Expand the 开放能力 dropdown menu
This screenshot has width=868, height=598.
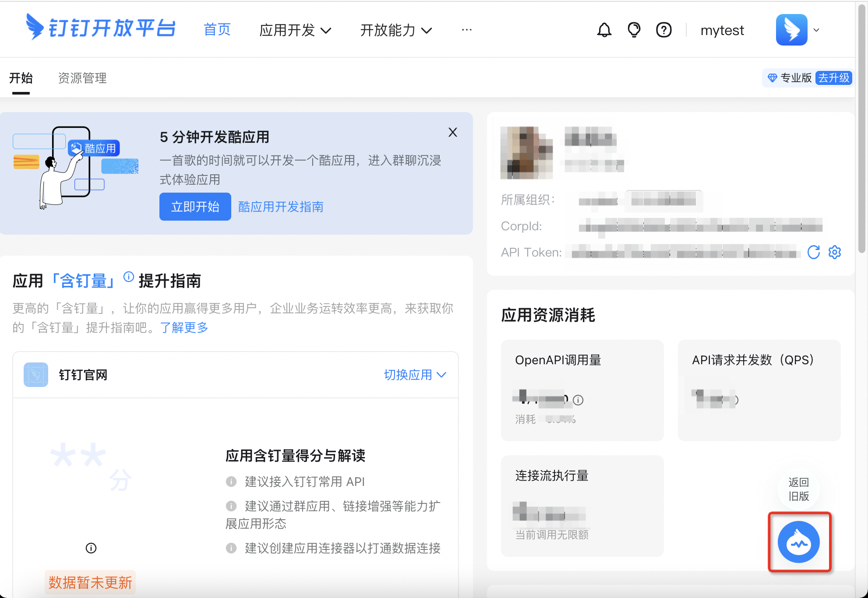pos(396,30)
